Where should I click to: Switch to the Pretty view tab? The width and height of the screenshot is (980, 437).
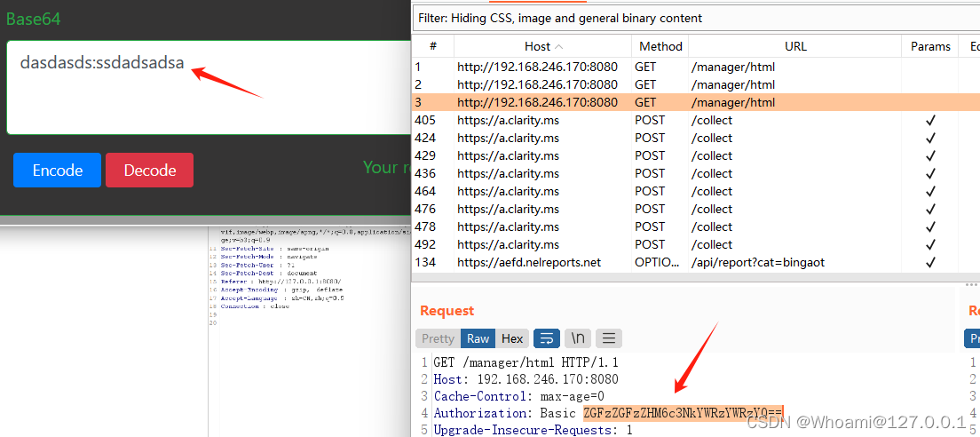pyautogui.click(x=438, y=338)
